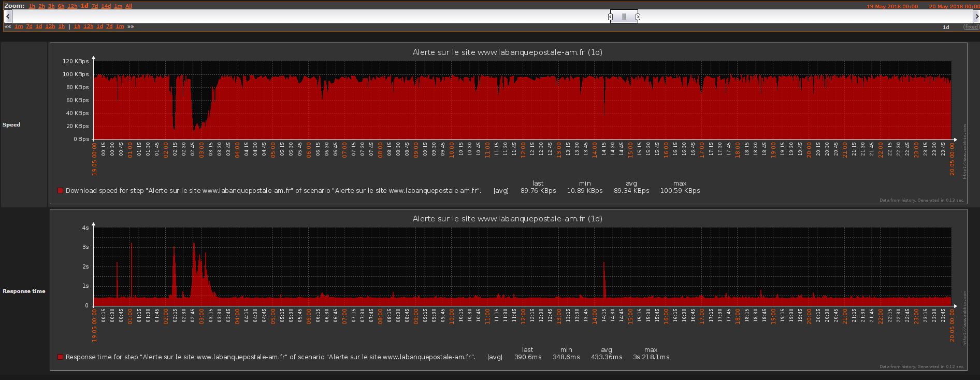The width and height of the screenshot is (980, 380).
Task: Click the 1d period length indicator
Action: [x=946, y=27]
